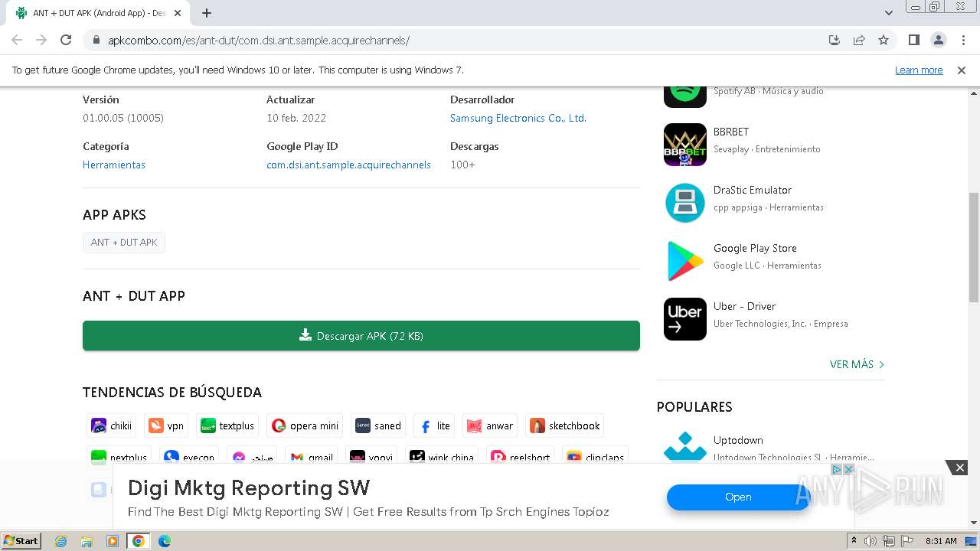Open the Samsung Electronics Co., Ltd. developer link

(518, 118)
